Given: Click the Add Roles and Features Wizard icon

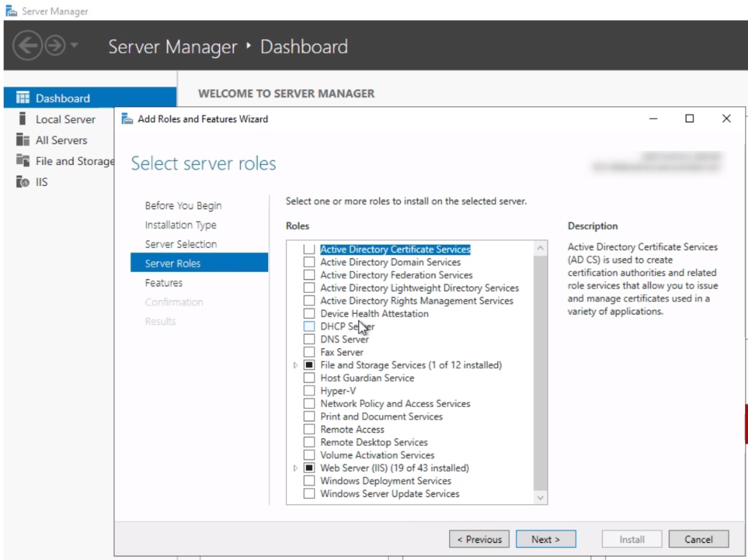Looking at the screenshot, I should [x=128, y=119].
